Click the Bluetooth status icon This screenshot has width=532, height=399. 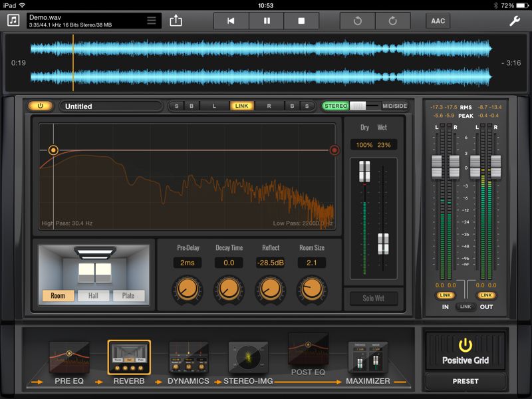pos(495,5)
